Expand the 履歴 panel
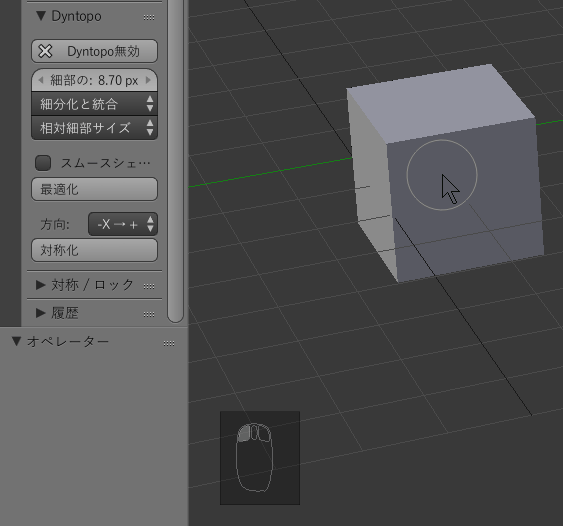The height and width of the screenshot is (526, 563). [41, 313]
